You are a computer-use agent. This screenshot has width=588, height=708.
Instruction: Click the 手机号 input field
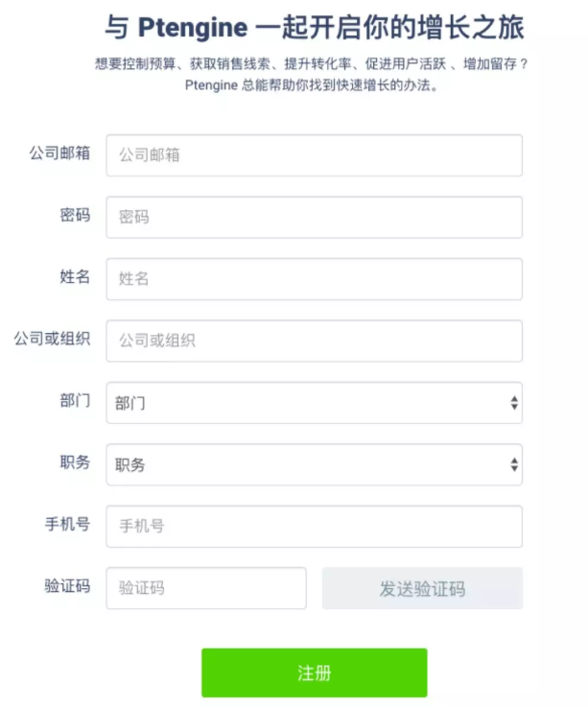pyautogui.click(x=314, y=527)
